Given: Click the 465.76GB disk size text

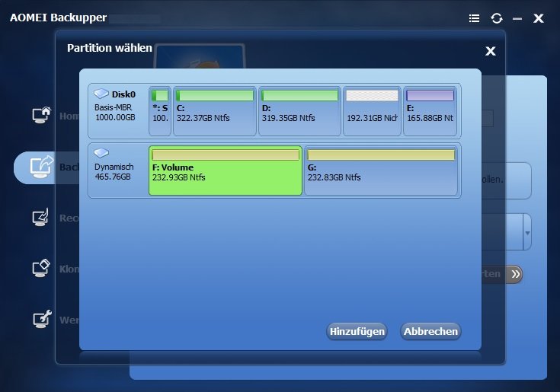Looking at the screenshot, I should [113, 177].
